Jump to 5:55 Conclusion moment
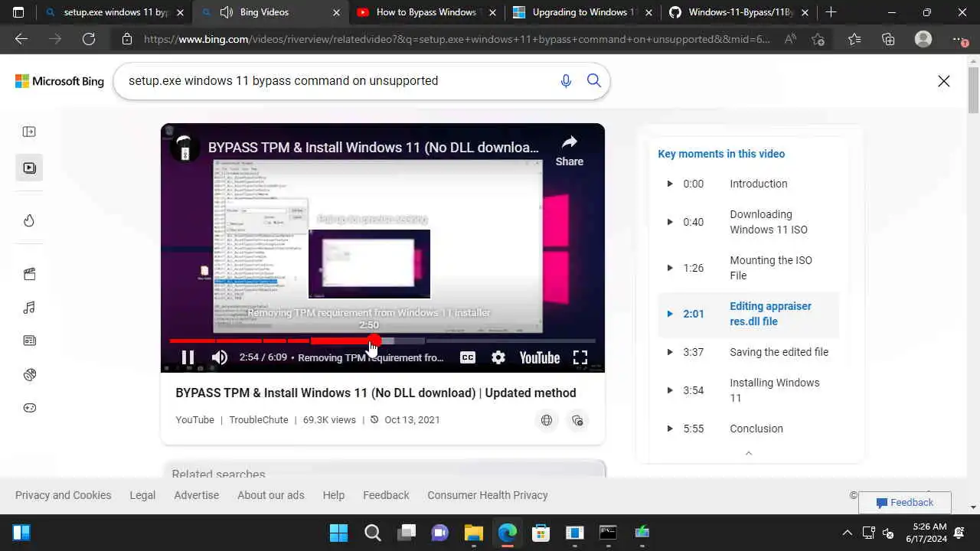The image size is (980, 551). coord(748,429)
